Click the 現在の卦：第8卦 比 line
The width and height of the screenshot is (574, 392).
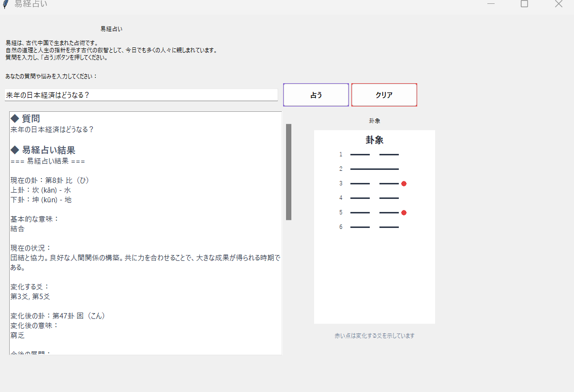50,180
